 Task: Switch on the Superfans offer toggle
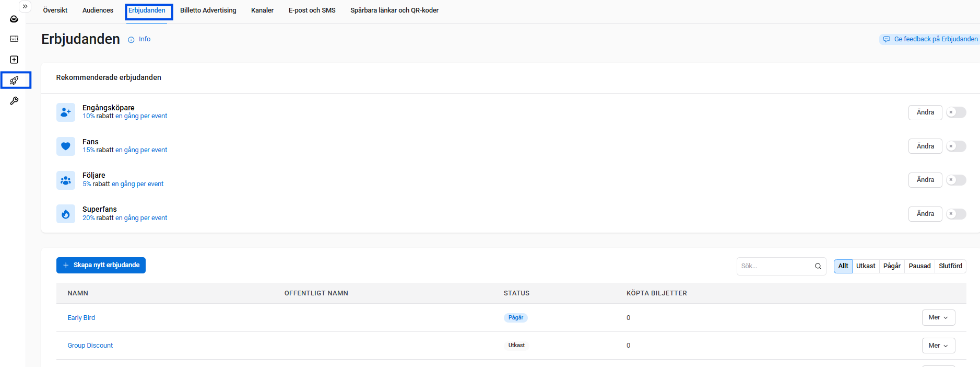click(956, 214)
